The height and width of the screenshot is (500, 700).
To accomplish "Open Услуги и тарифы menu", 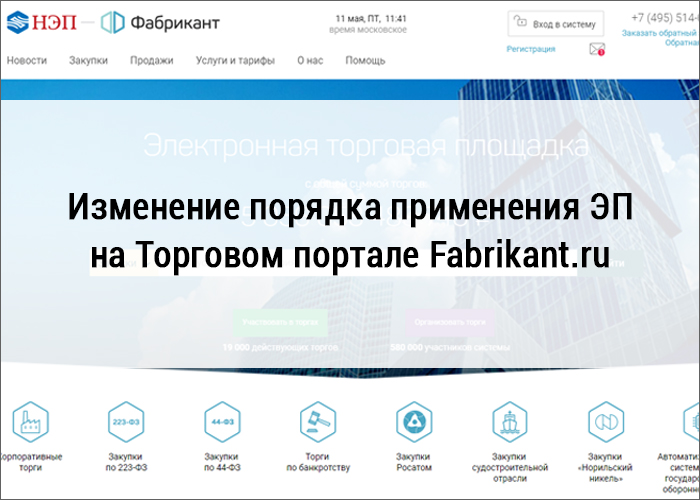I will coord(235,60).
